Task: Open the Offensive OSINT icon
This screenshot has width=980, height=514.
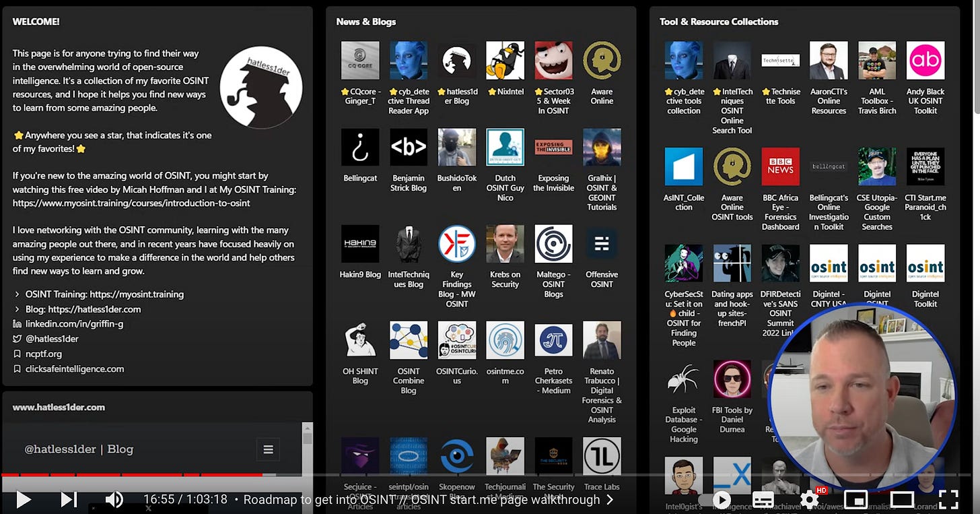Action: point(602,244)
